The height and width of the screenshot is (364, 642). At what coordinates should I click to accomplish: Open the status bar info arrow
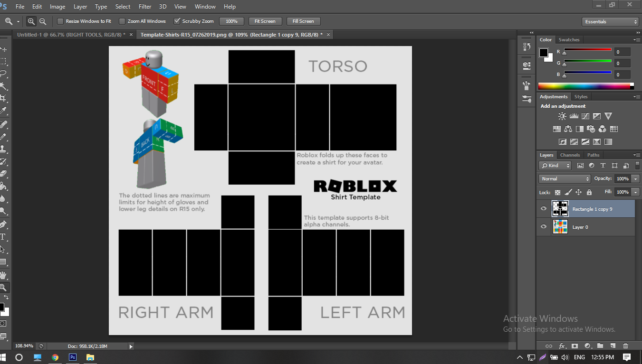point(131,346)
